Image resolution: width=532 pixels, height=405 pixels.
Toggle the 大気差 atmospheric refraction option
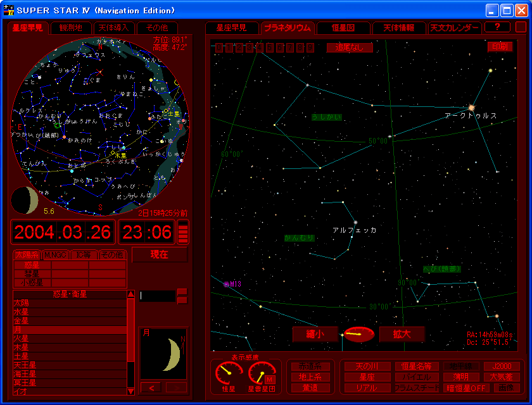click(502, 377)
